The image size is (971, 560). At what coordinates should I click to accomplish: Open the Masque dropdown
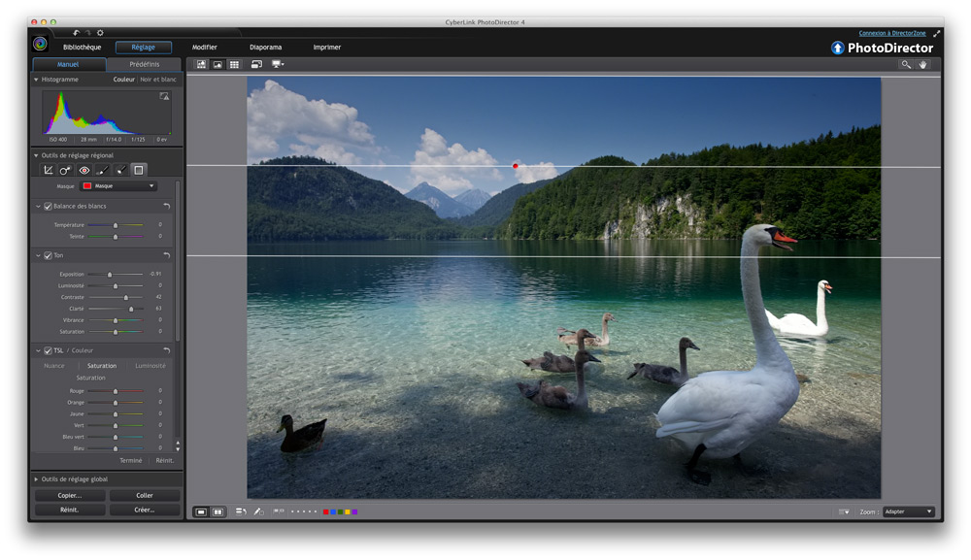118,185
